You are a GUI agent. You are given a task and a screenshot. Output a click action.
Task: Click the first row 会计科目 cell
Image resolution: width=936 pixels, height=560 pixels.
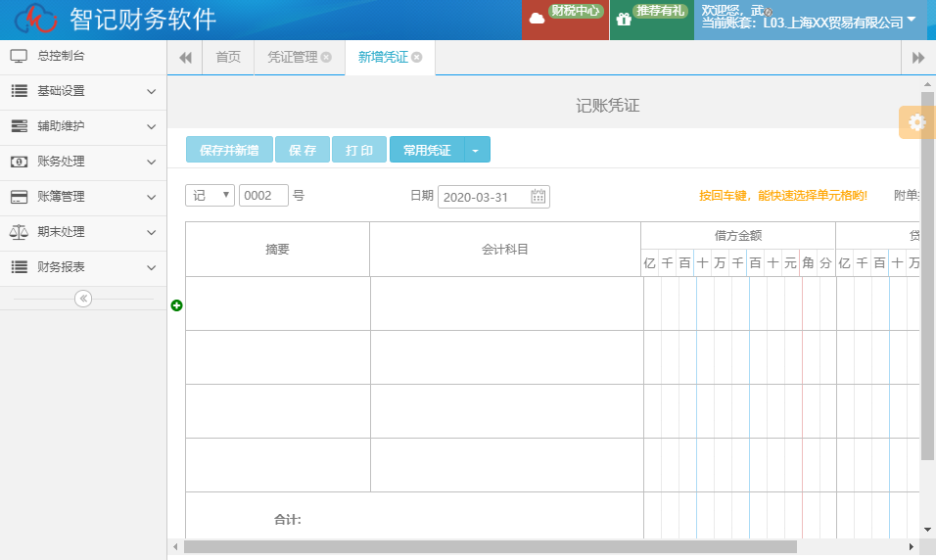(x=507, y=303)
